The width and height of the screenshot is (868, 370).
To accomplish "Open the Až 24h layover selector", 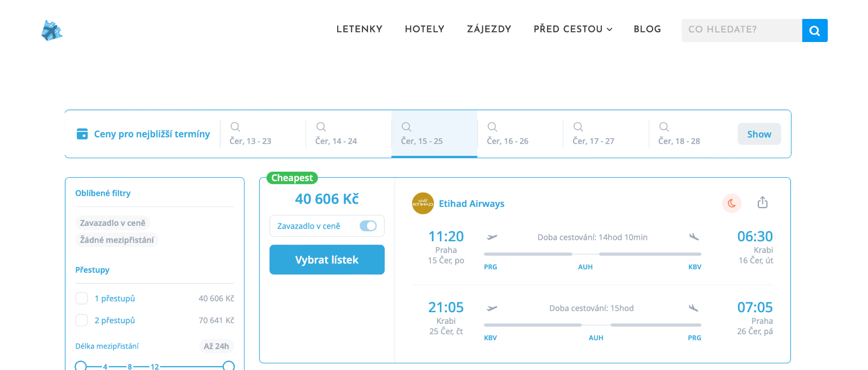I will (216, 346).
